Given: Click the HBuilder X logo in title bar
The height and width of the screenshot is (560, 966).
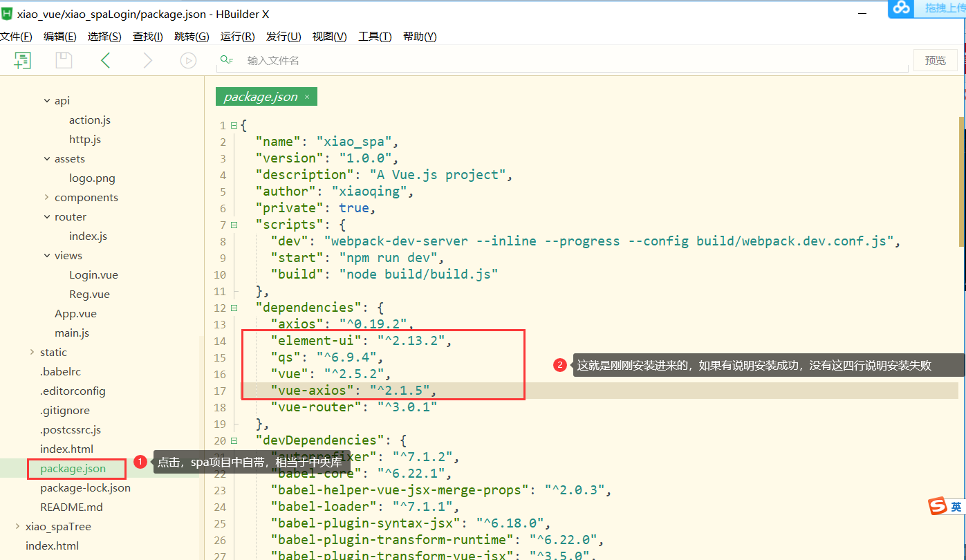Looking at the screenshot, I should point(7,13).
